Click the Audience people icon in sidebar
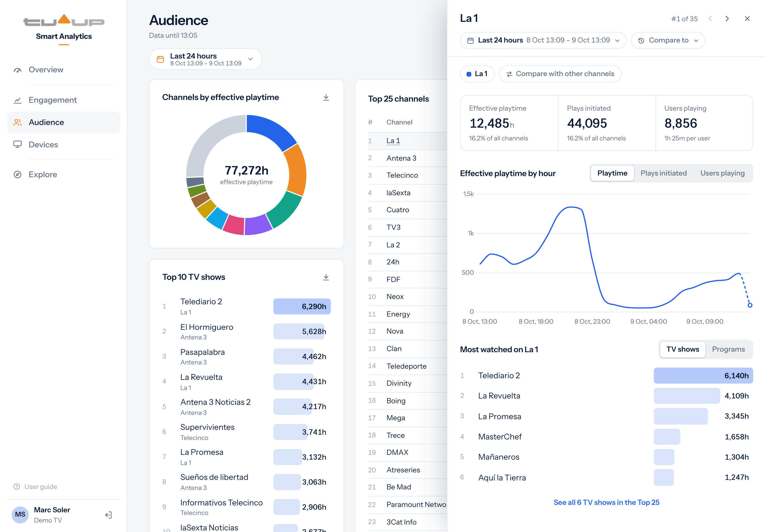This screenshot has width=766, height=532. 18,122
